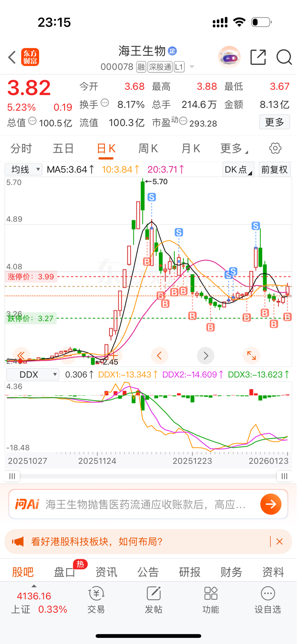The width and height of the screenshot is (297, 644).
Task: Move chart right with grey right arrow
Action: [x=205, y=355]
